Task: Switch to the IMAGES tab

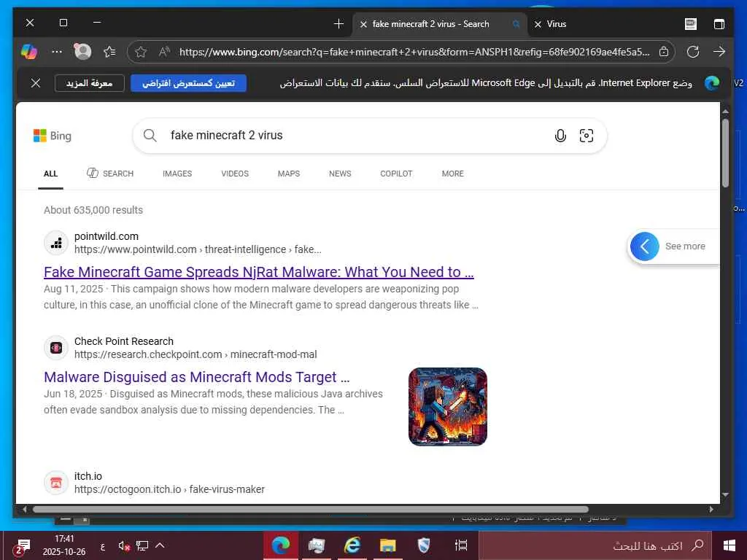Action: click(177, 174)
